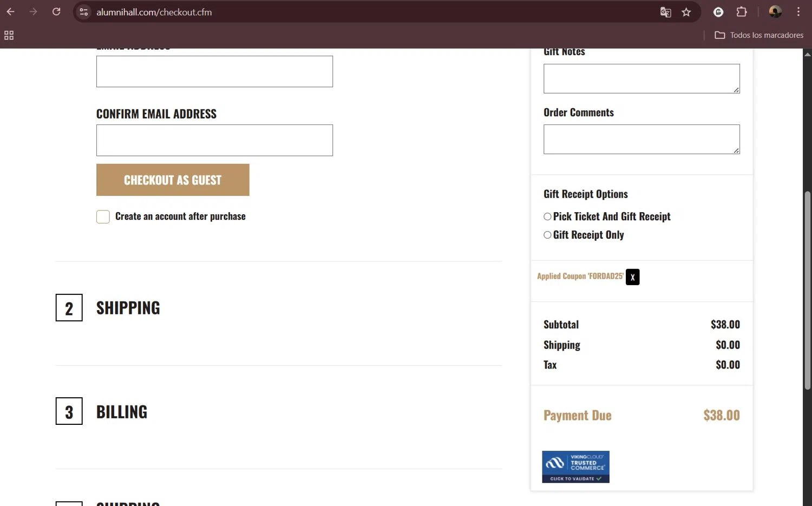
Task: Click the Email Address input field
Action: 214,71
